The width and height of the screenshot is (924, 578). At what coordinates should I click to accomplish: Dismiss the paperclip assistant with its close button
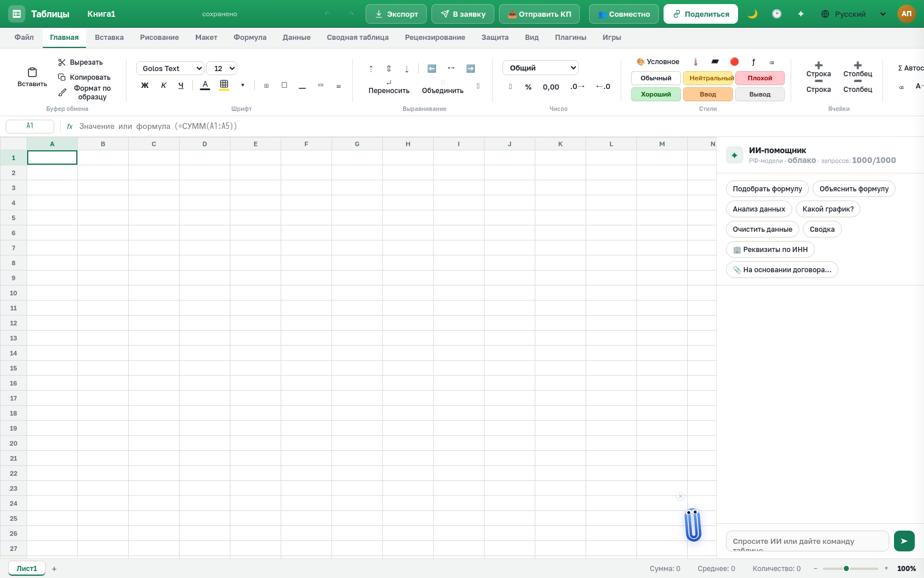(x=680, y=497)
